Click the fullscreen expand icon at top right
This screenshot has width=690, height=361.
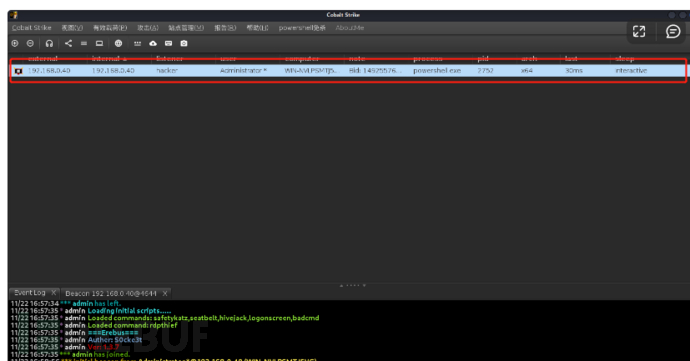[x=639, y=31]
